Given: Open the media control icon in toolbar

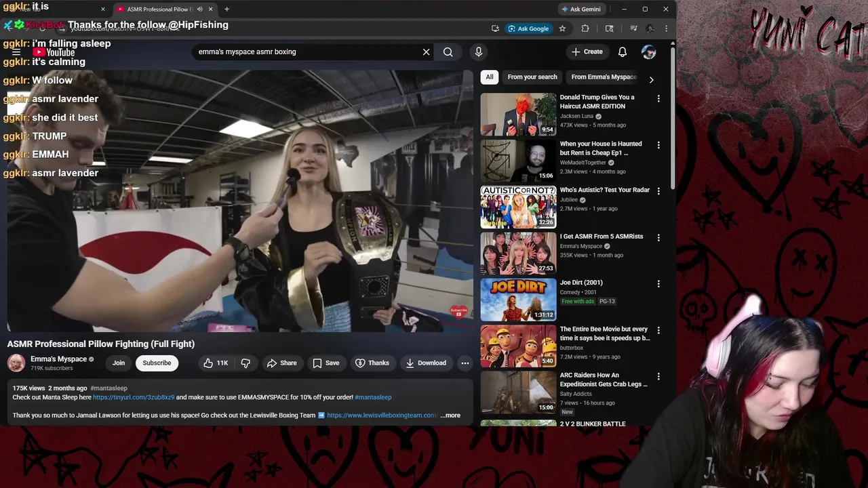Looking at the screenshot, I should [633, 28].
